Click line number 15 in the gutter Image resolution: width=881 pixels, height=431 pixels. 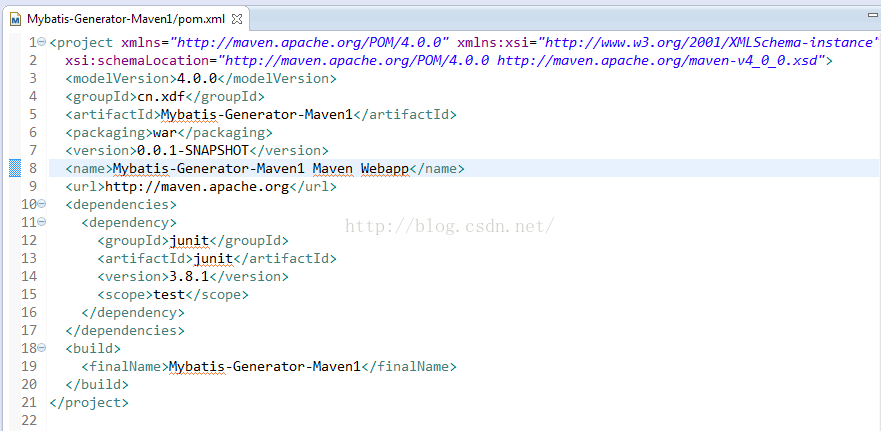tap(29, 294)
